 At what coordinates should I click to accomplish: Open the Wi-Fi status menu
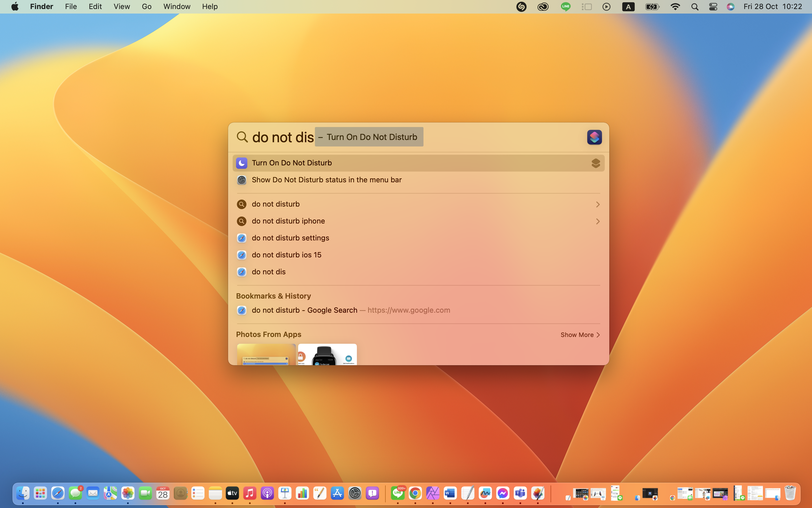tap(675, 7)
